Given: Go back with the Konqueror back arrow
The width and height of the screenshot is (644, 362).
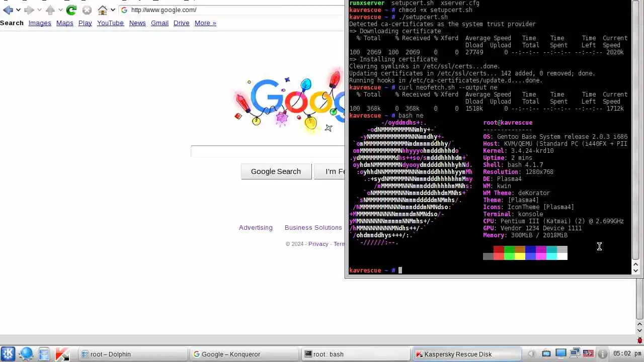Looking at the screenshot, I should (8, 10).
